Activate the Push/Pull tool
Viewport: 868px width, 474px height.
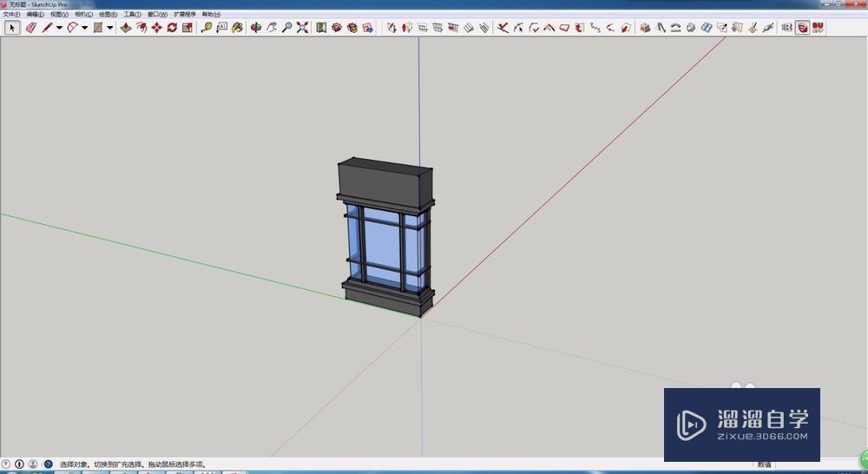126,28
